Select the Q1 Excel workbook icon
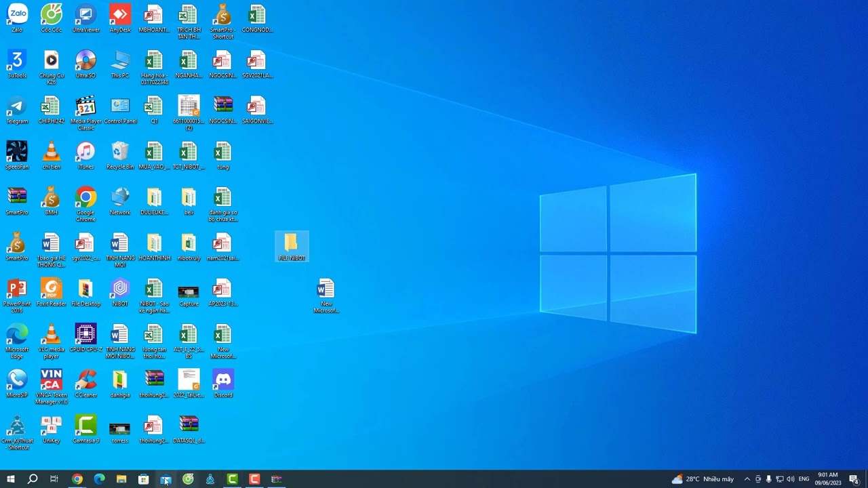Image resolution: width=868 pixels, height=488 pixels. pos(155,110)
